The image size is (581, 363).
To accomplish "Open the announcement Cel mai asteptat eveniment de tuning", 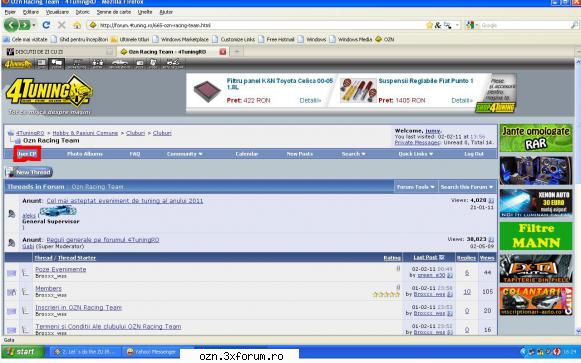I will [x=125, y=201].
